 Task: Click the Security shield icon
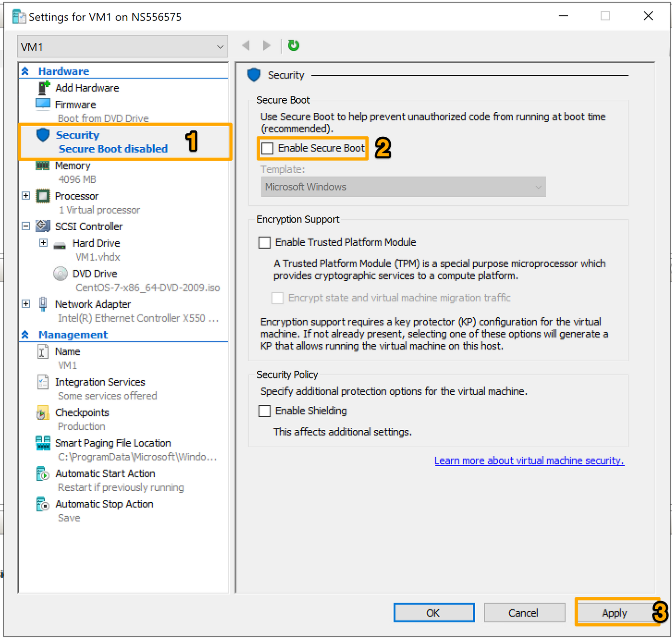click(x=43, y=135)
